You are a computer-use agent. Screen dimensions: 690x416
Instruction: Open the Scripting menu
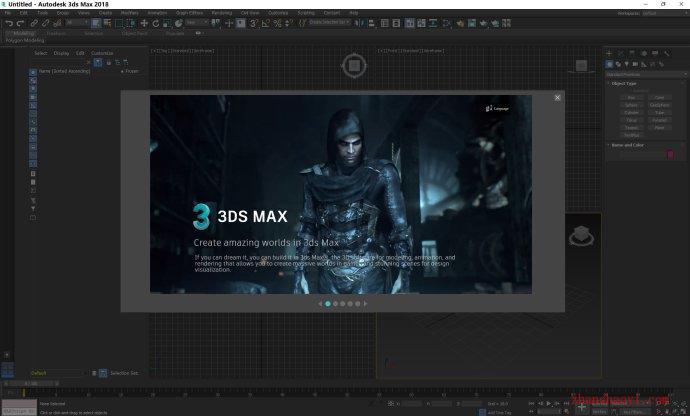306,13
